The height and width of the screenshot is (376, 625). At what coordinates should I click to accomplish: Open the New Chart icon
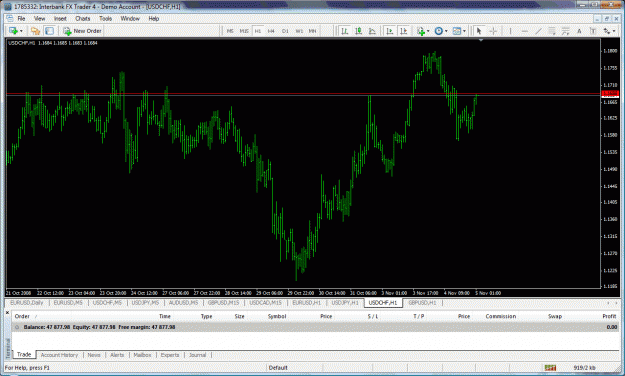[13, 31]
